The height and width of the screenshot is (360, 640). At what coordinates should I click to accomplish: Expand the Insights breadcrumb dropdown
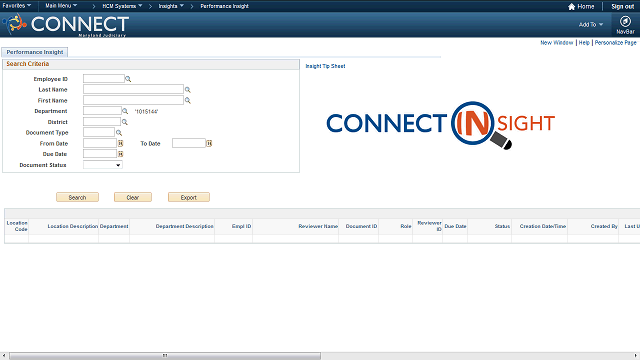[x=171, y=6]
